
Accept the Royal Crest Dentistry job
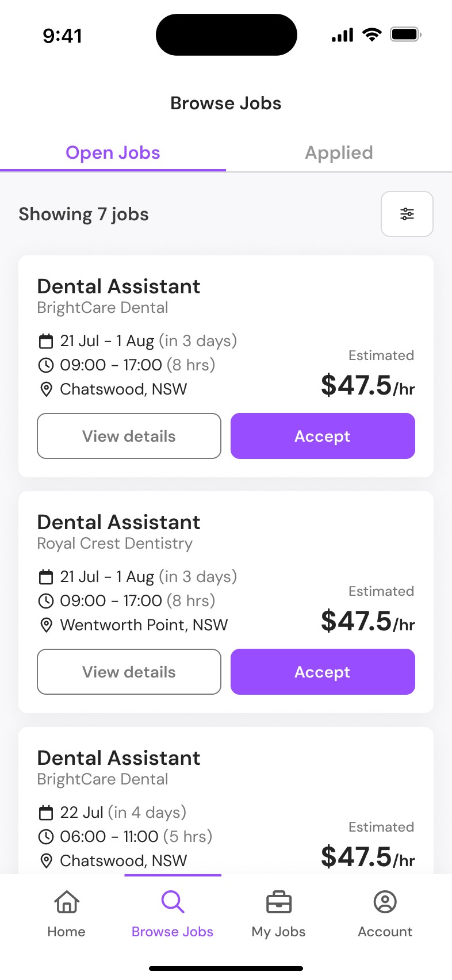pos(323,672)
